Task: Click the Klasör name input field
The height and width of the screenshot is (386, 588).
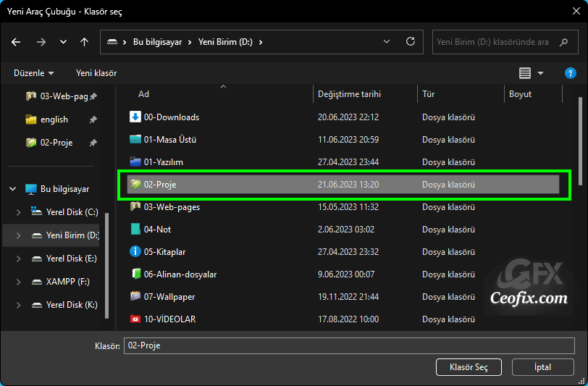Action: pyautogui.click(x=348, y=345)
